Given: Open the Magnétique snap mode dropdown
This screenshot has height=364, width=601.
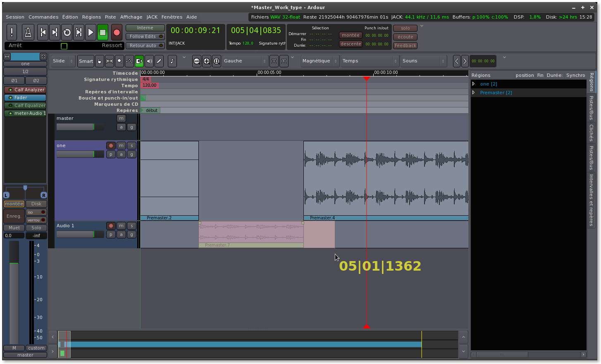Looking at the screenshot, I should [320, 61].
